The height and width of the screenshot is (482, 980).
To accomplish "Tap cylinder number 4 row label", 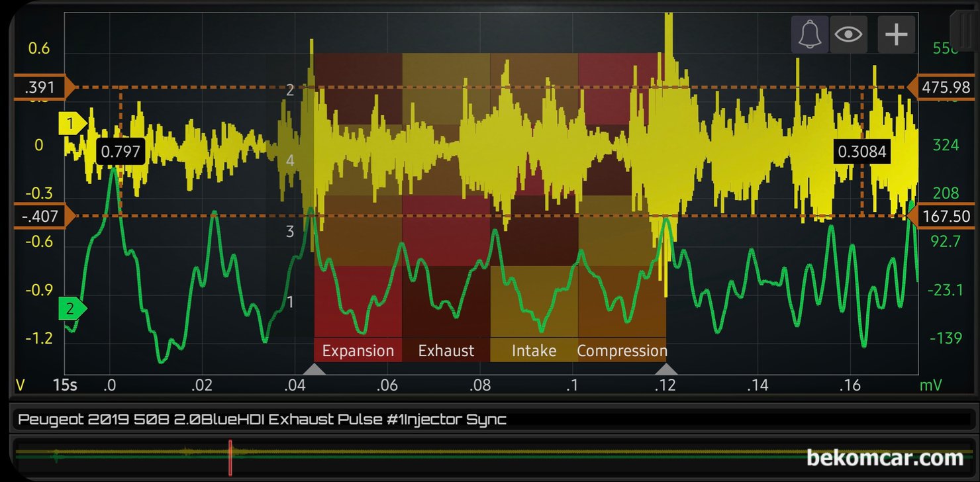I will click(x=290, y=160).
